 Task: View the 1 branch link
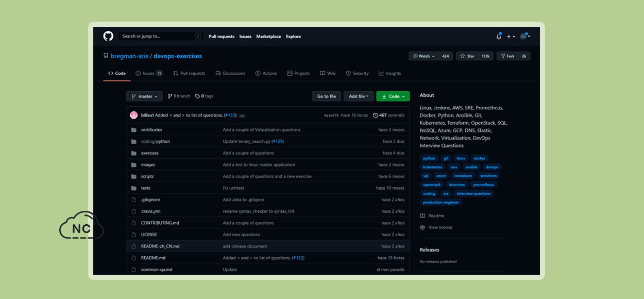(x=179, y=96)
